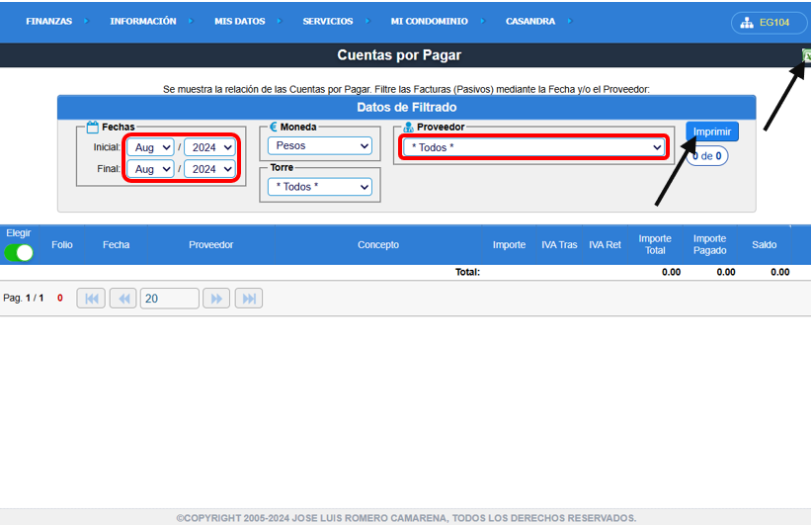This screenshot has width=812, height=526.
Task: Go to the previous results page
Action: [122, 298]
